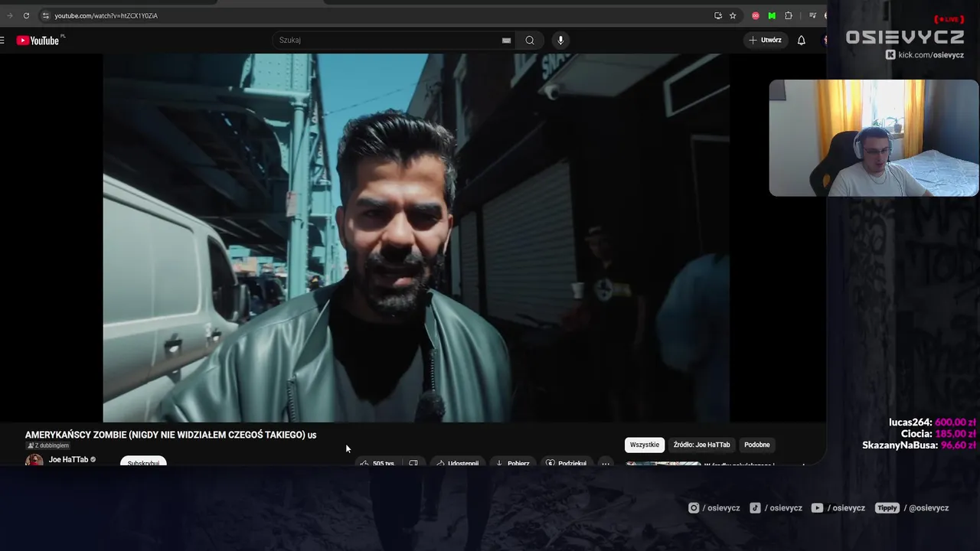The image size is (980, 551).
Task: Open the extensions puzzle-piece menu
Action: click(789, 15)
